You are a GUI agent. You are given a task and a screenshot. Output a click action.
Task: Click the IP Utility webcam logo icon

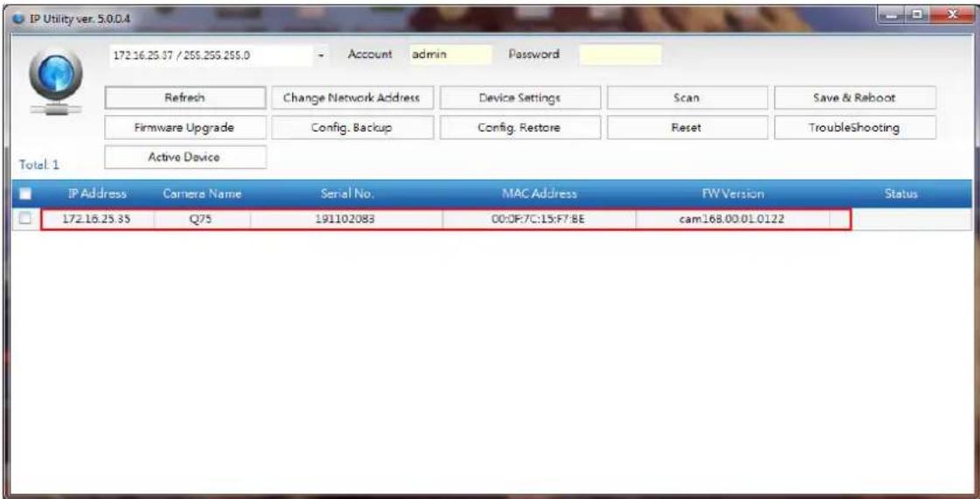tap(57, 81)
